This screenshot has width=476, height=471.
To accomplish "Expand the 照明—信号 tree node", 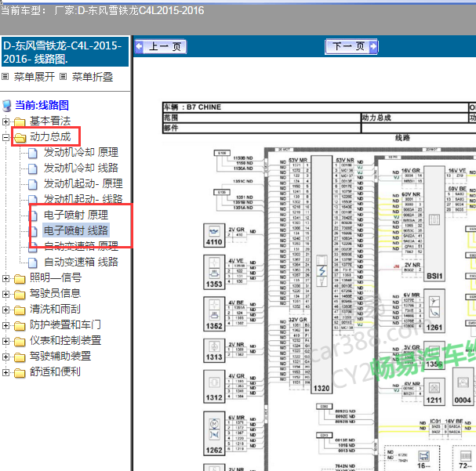I will [5, 278].
